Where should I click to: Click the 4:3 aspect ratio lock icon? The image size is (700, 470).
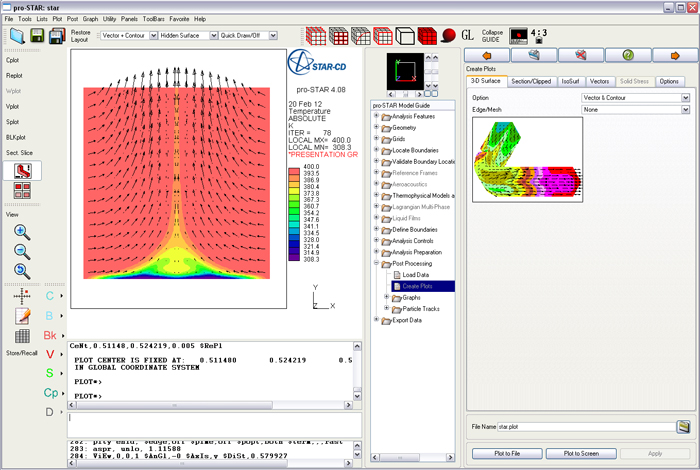(539, 36)
